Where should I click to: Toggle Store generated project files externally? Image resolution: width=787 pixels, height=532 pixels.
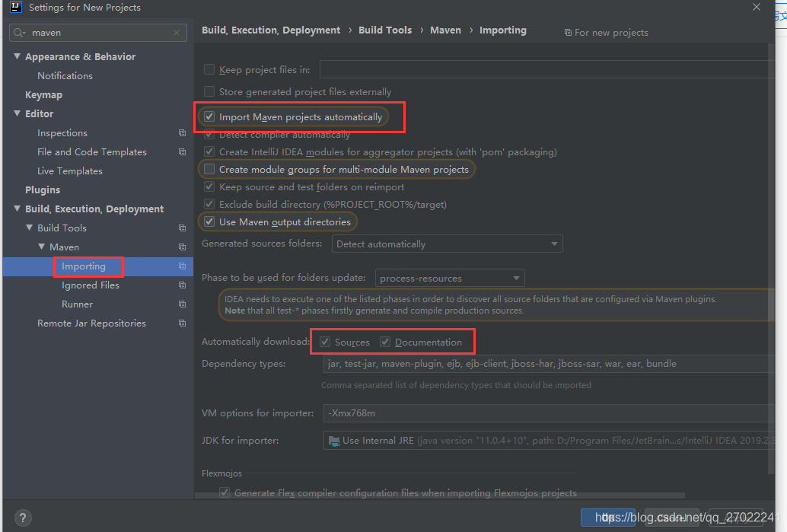point(209,92)
